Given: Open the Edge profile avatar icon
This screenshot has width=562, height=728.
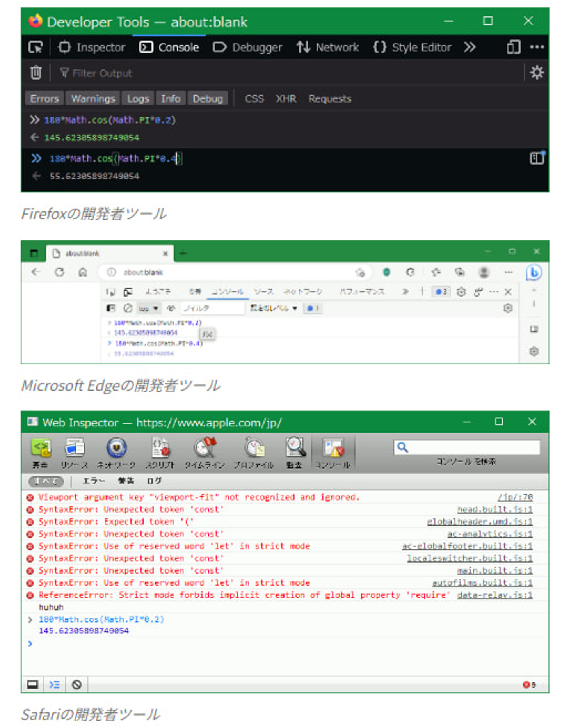Looking at the screenshot, I should (484, 272).
